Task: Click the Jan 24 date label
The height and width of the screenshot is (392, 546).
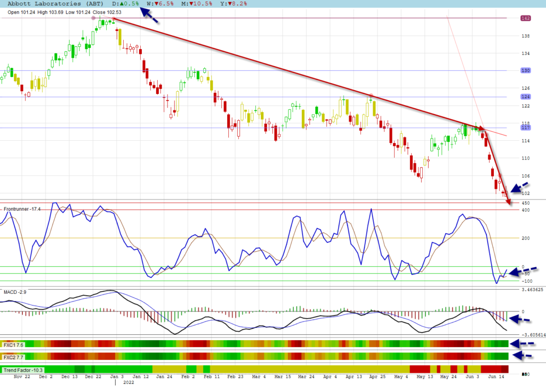Action: coord(164,377)
